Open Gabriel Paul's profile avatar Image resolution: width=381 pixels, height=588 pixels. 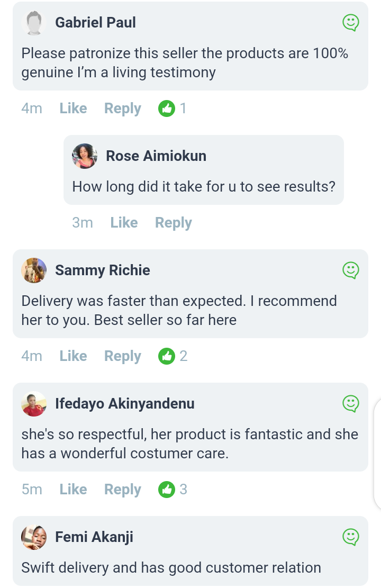point(34,23)
